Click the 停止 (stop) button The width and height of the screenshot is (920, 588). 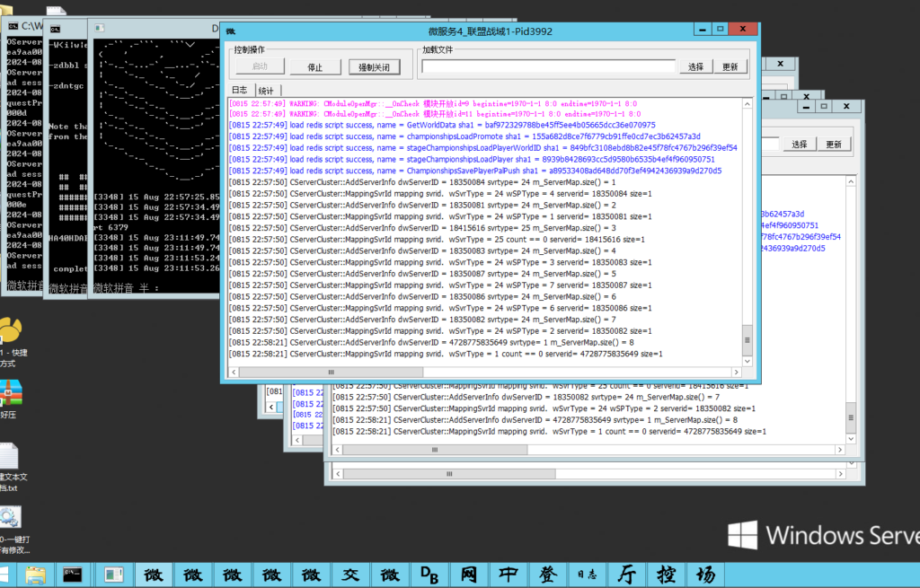coord(315,67)
